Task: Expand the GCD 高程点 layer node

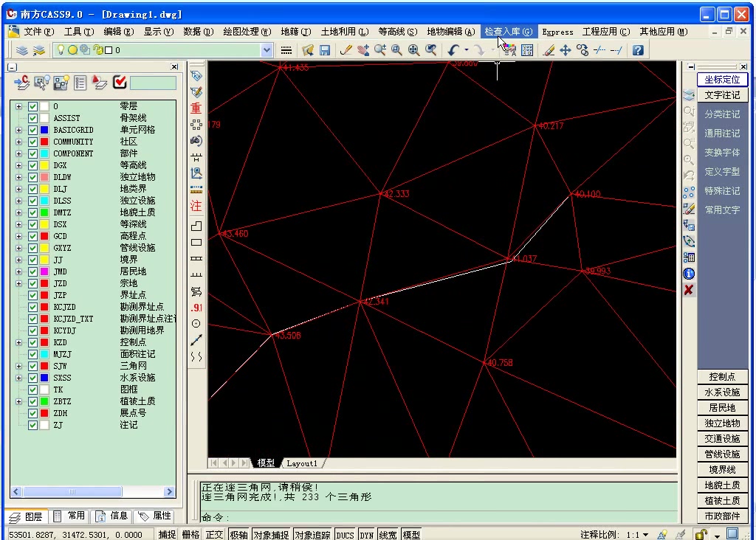Action: click(x=18, y=236)
